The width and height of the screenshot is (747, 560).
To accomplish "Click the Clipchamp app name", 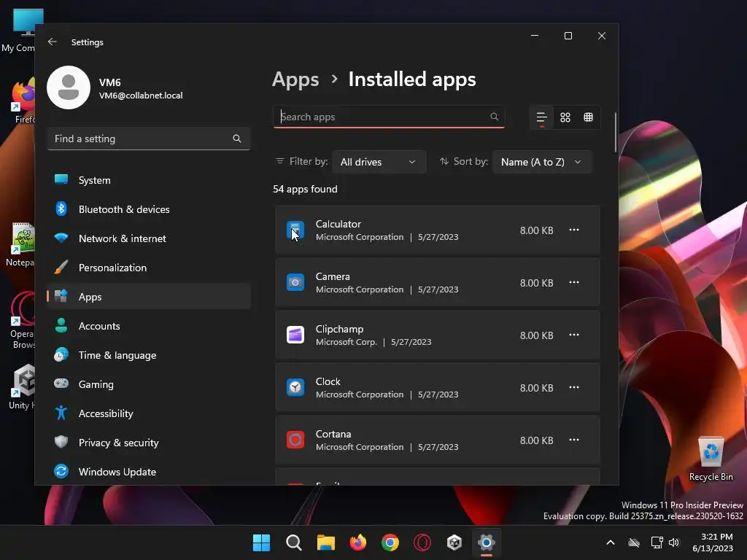I will [339, 329].
